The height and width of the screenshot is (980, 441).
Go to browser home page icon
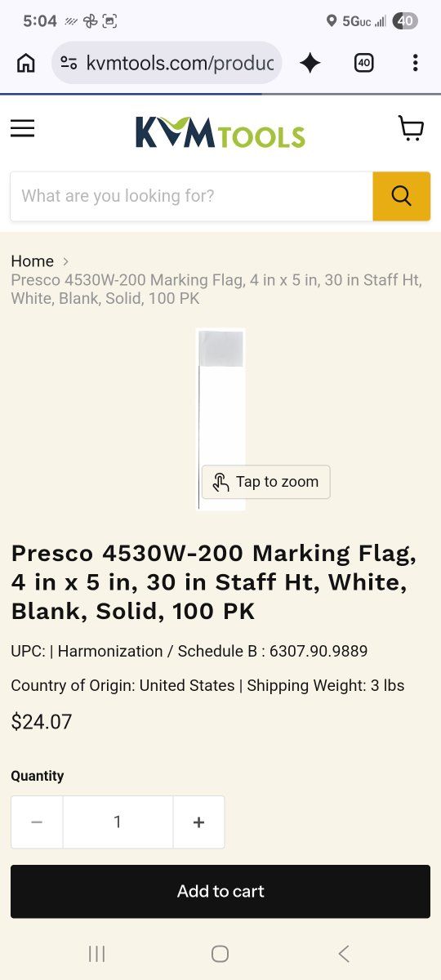(x=26, y=63)
